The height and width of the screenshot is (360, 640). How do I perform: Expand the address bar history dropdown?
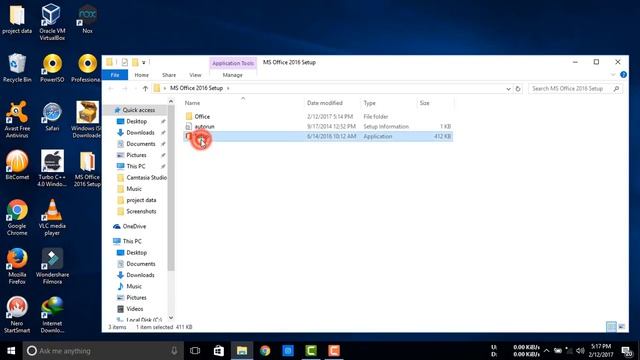[508, 89]
